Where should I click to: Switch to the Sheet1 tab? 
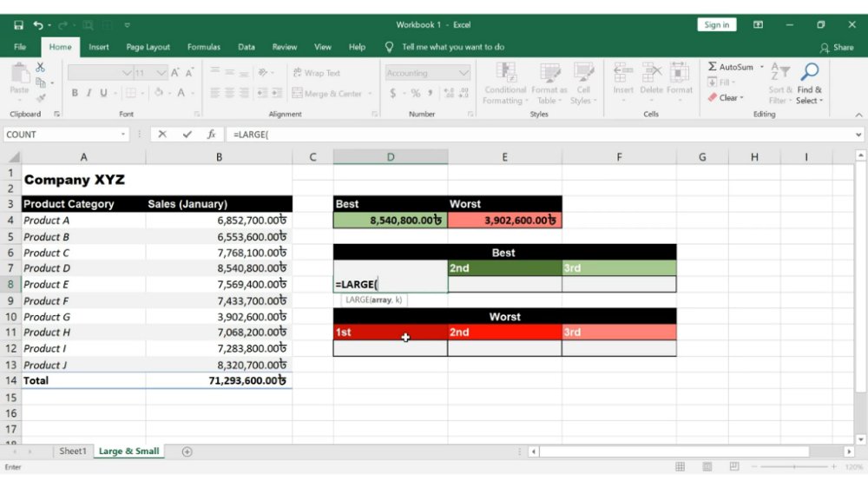pyautogui.click(x=73, y=452)
